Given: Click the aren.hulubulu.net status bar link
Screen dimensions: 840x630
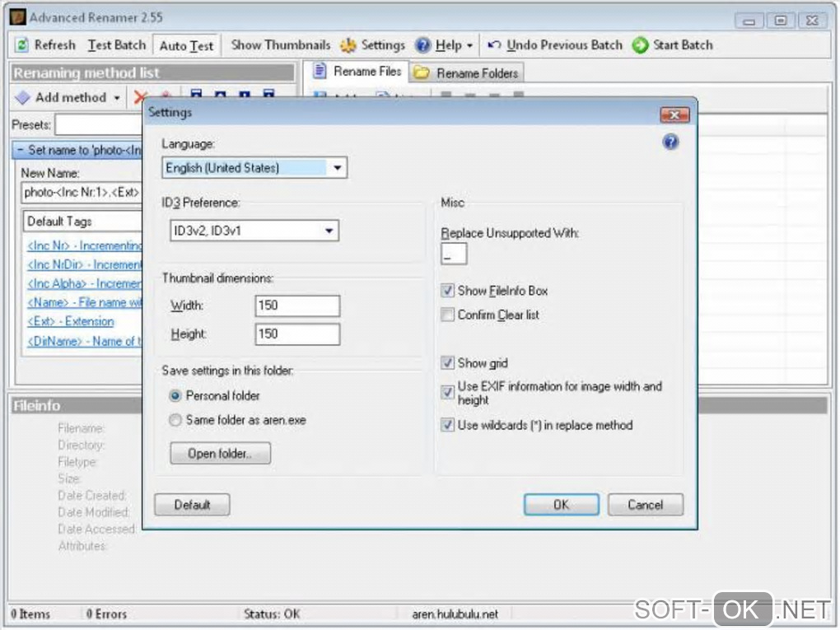Looking at the screenshot, I should click(455, 614).
